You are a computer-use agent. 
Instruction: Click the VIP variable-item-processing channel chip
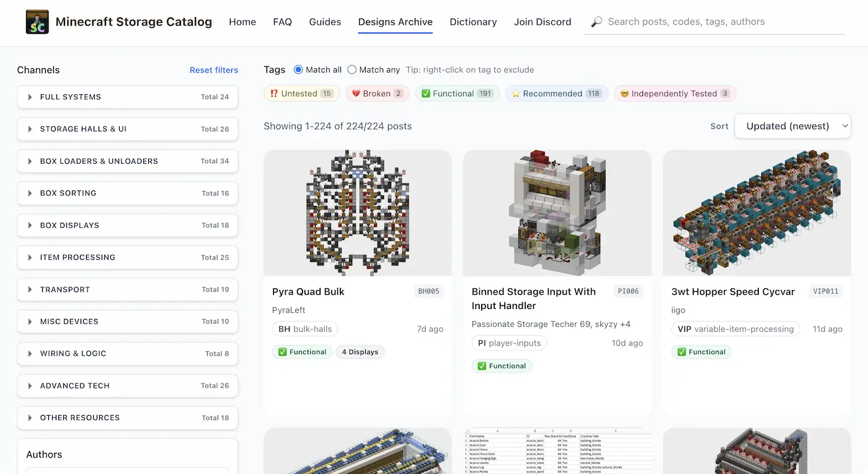pos(735,329)
